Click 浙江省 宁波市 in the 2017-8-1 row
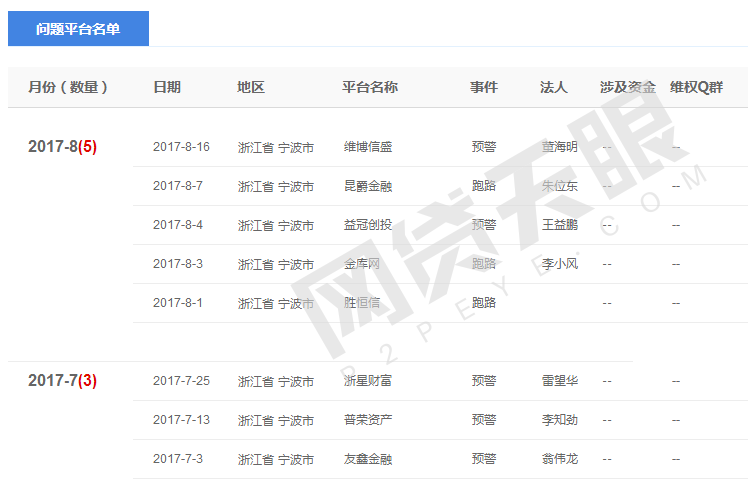This screenshot has height=483, width=748. [x=276, y=304]
